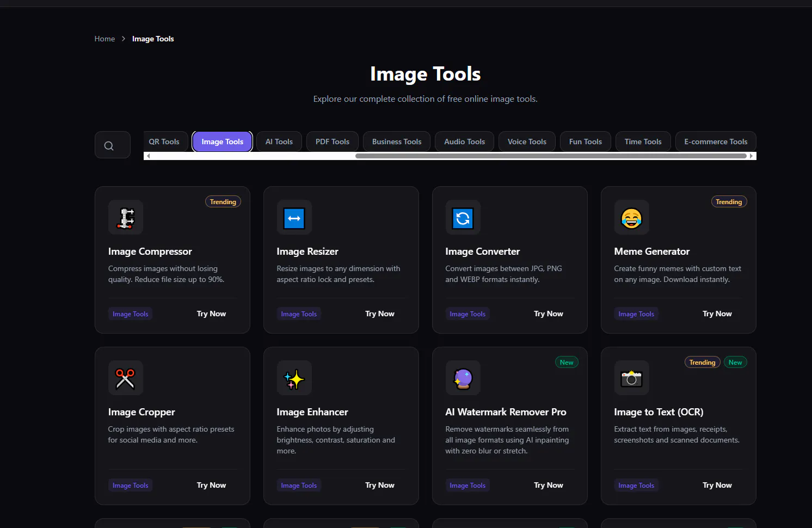Click the AI Watermark Remover crystal ball icon
This screenshot has width=812, height=528.
[x=463, y=378]
